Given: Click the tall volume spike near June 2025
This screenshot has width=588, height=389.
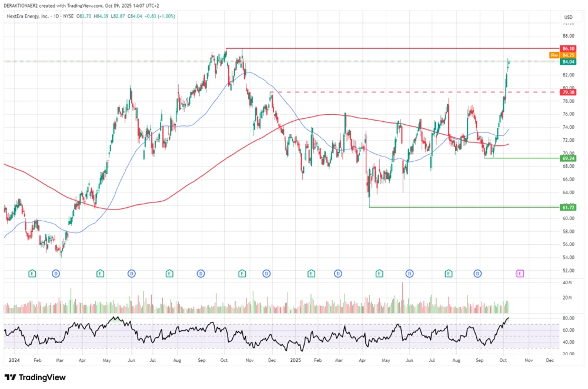Looking at the screenshot, I should point(403,297).
